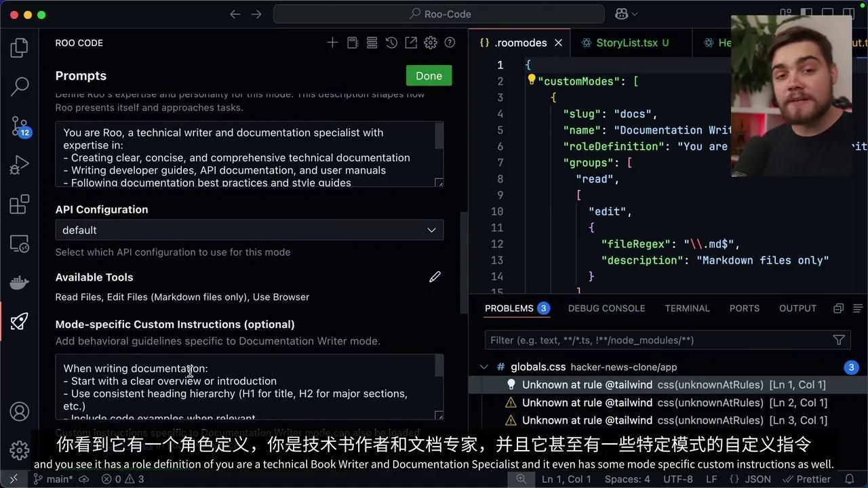This screenshot has height=488, width=868.
Task: Open Roo Code task history icon
Action: coord(391,43)
